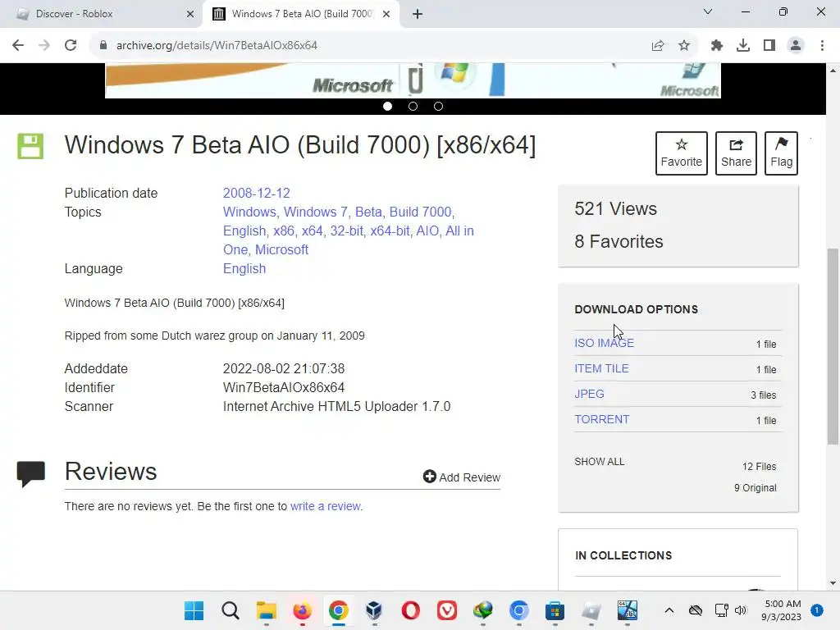Click the green floppy software icon
Image resolution: width=840 pixels, height=630 pixels.
(30, 146)
